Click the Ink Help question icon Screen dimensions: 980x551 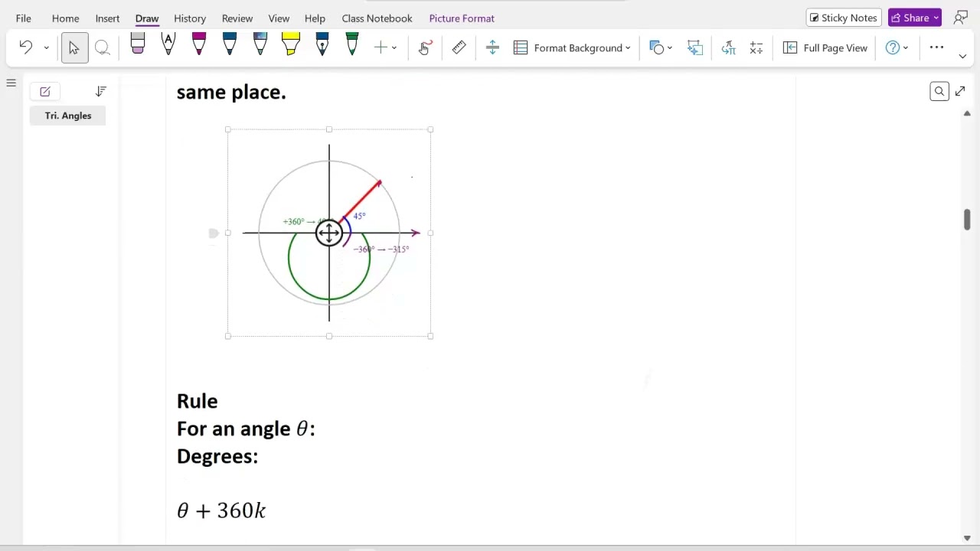coord(893,47)
